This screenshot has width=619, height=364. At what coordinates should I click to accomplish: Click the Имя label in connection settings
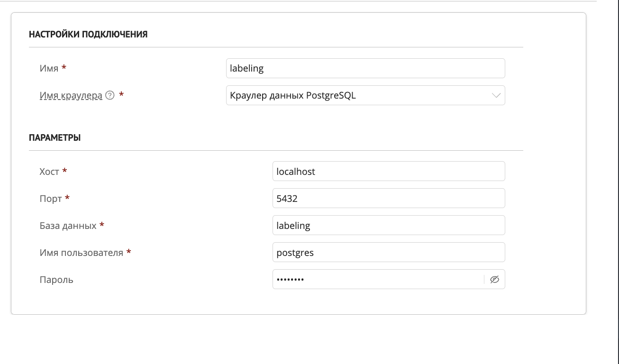pyautogui.click(x=49, y=68)
